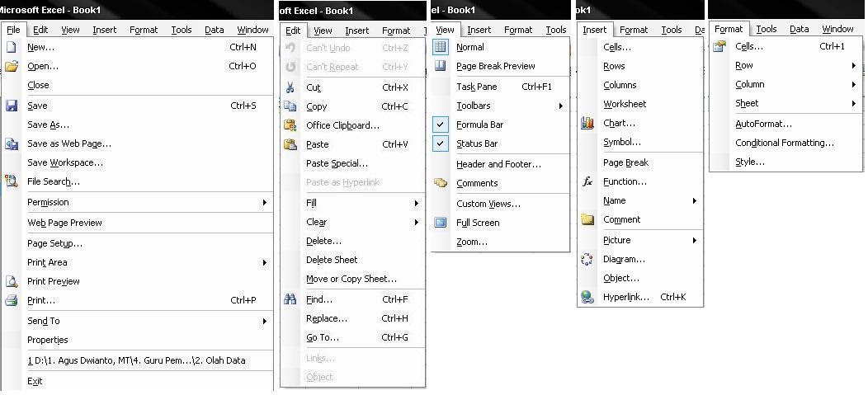This screenshot has height=395, width=868.
Task: Click the greyed Can't Undo arrow icon
Action: (x=290, y=48)
